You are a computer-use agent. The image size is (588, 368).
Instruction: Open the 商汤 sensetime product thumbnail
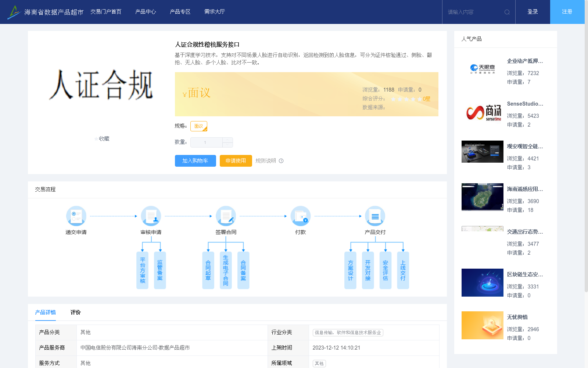(x=483, y=112)
